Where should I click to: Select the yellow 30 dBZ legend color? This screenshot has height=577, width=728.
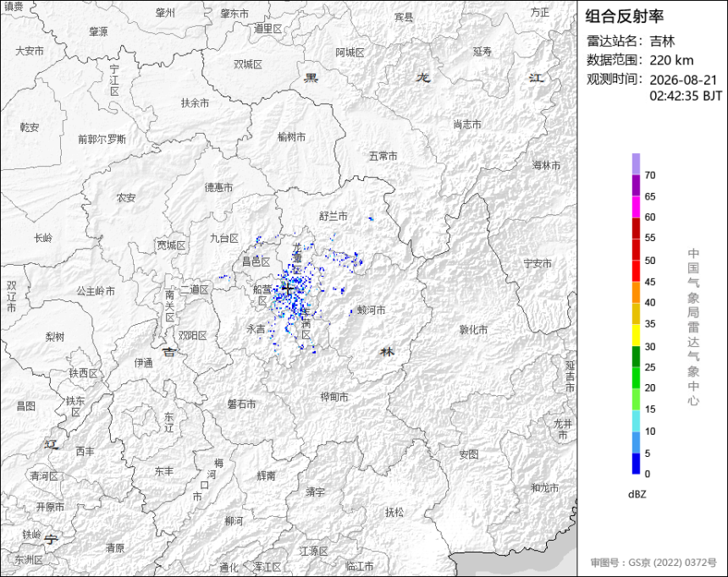coord(636,335)
